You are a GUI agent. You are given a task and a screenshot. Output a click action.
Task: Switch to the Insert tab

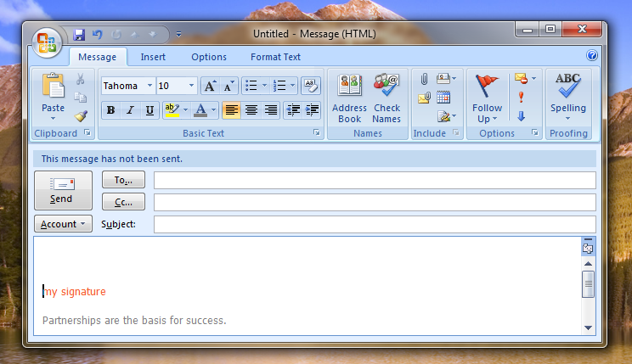(153, 57)
